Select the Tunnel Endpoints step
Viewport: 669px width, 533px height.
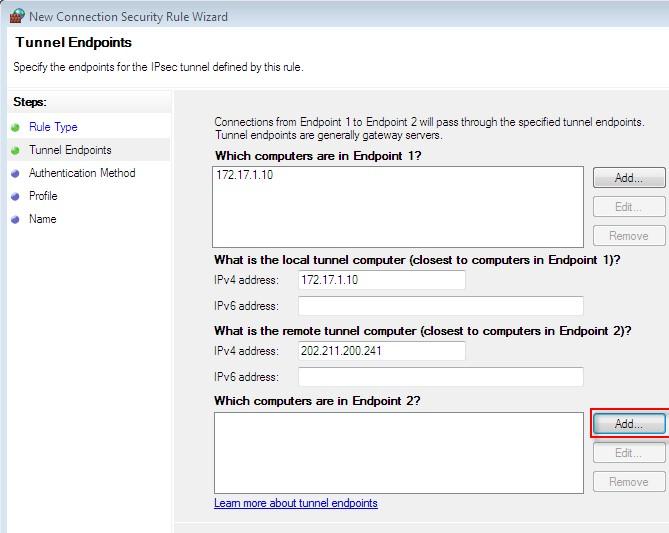(x=70, y=150)
